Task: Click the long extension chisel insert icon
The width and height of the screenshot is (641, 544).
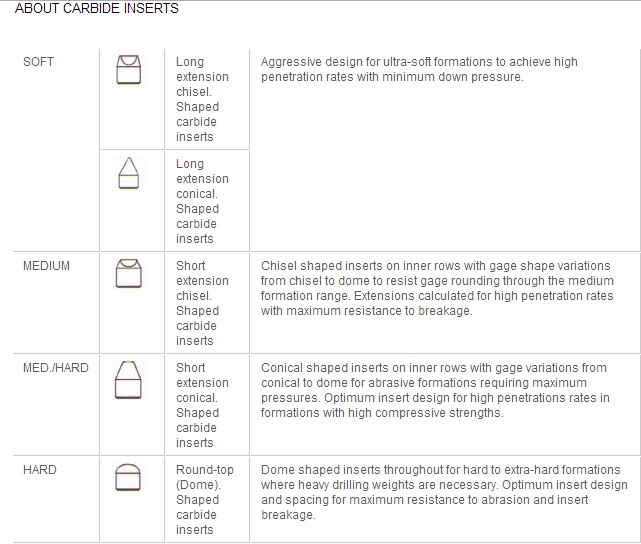Action: 129,69
